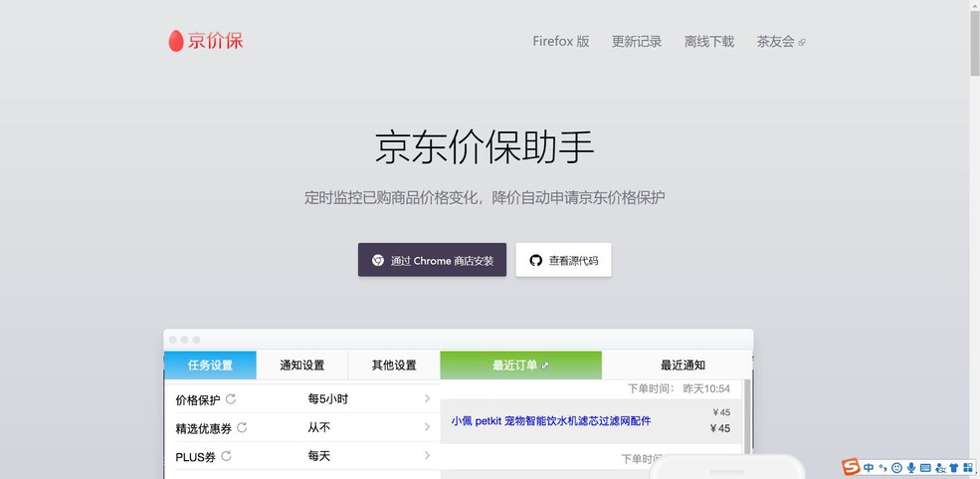Viewport: 980px width, 479px height.
Task: Open 更新记录 in navigation
Action: coord(636,42)
